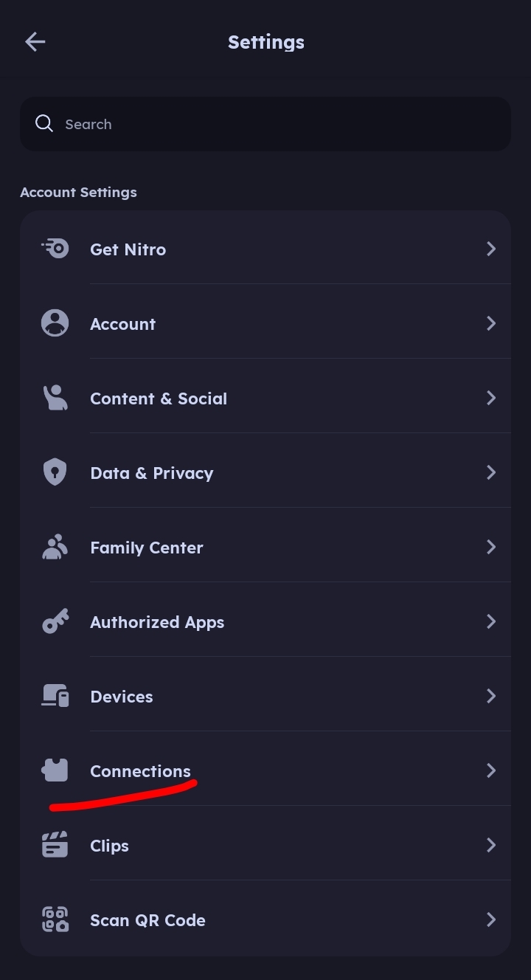This screenshot has height=980, width=531.
Task: Click the Devices icon
Action: 55,696
